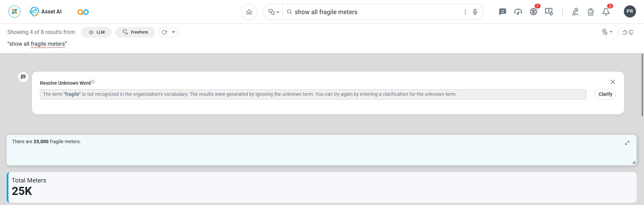
Task: Expand the search mode dropdown
Action: [x=274, y=12]
